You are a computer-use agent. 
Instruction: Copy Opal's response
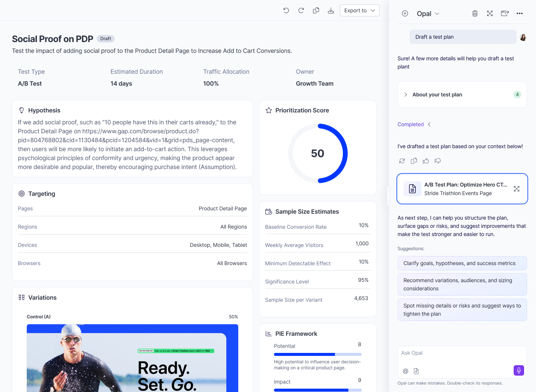[414, 161]
